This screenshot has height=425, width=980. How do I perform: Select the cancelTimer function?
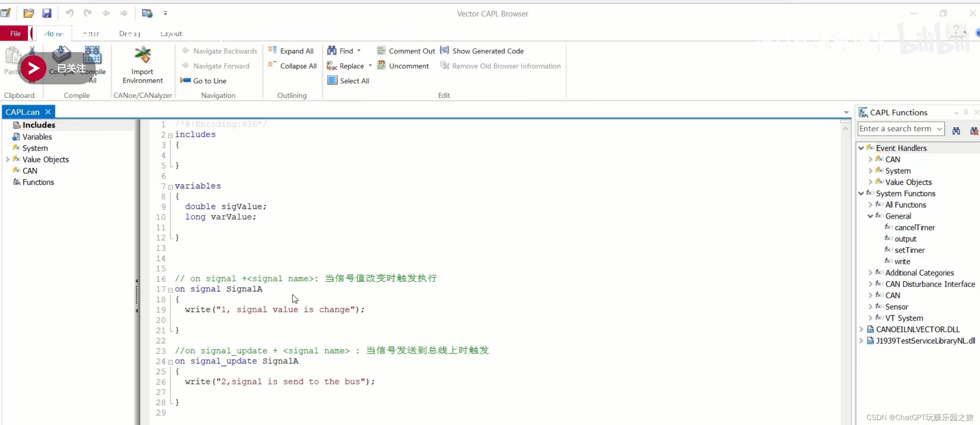pos(915,228)
